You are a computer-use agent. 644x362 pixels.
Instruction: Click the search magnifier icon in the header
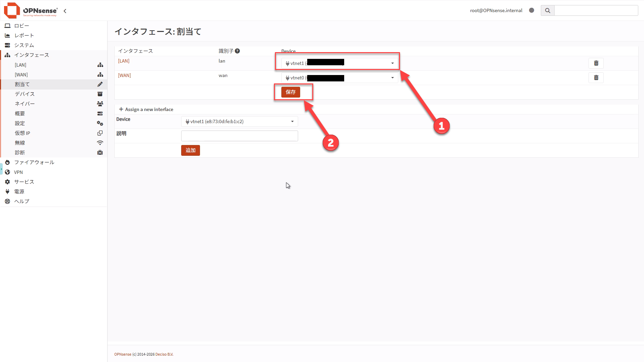point(548,10)
